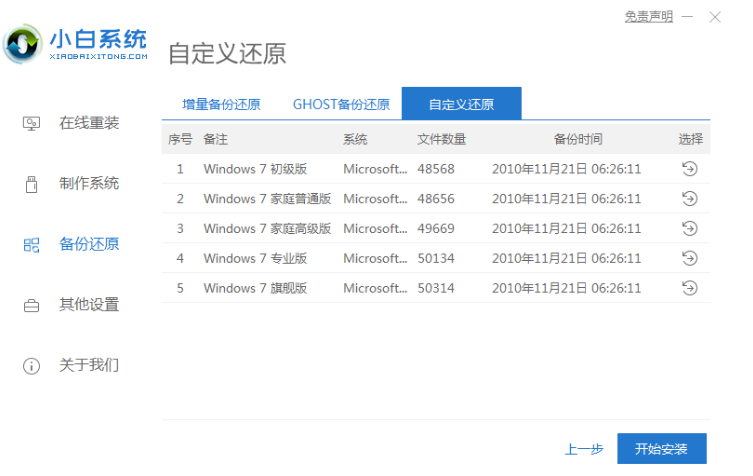Choose restore icon for Windows 7 专业版
Viewport: 753px width, 476px height.
tap(689, 259)
